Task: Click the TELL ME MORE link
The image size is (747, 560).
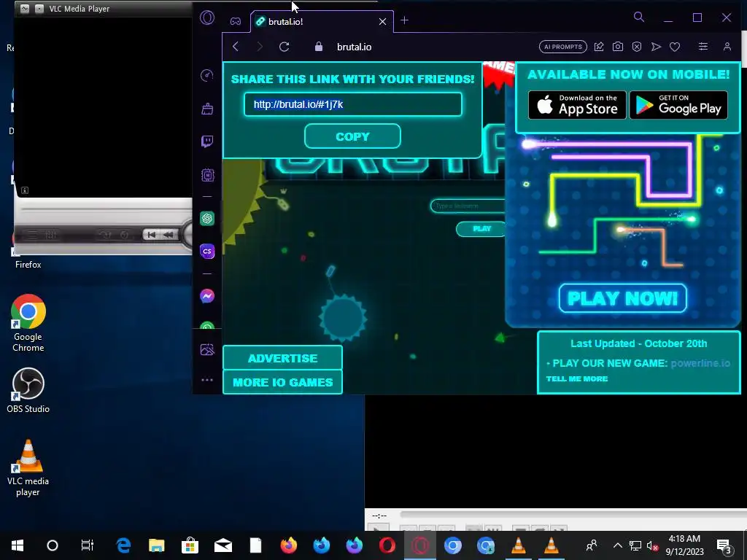Action: [x=577, y=379]
